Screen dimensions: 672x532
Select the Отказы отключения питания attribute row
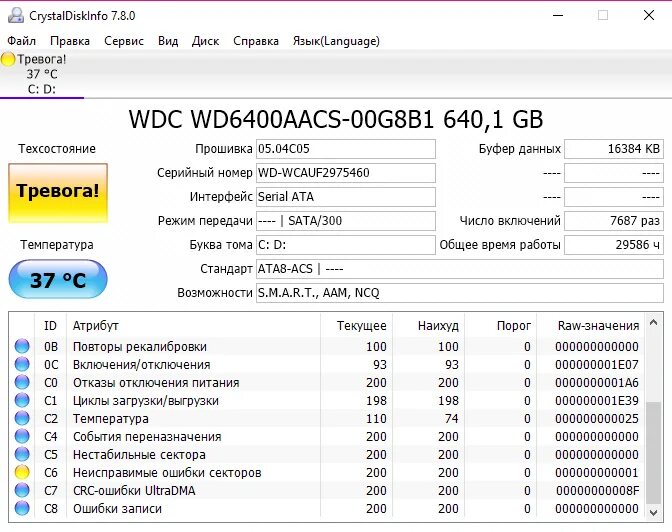tap(327, 382)
